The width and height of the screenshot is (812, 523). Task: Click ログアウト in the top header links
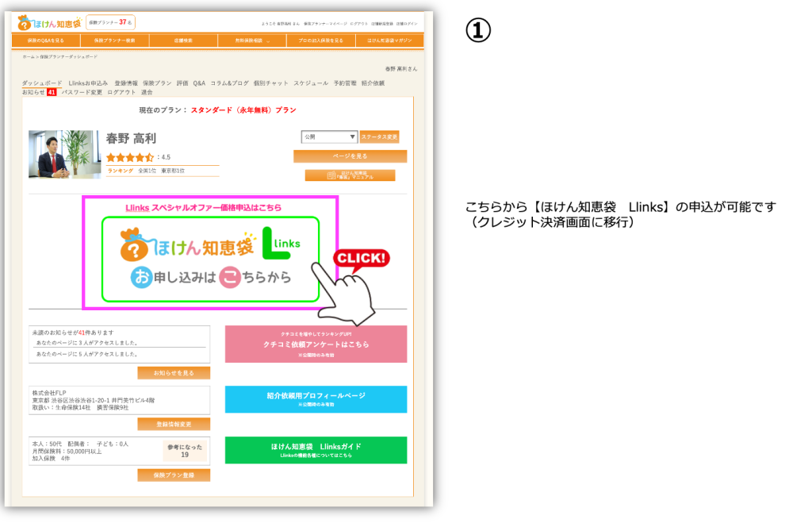(x=359, y=24)
